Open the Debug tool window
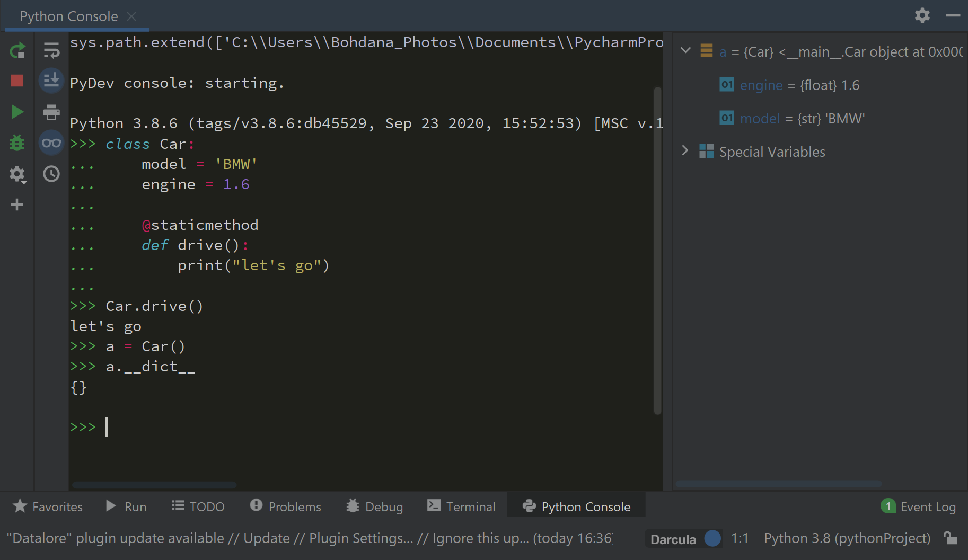The height and width of the screenshot is (560, 968). point(374,506)
